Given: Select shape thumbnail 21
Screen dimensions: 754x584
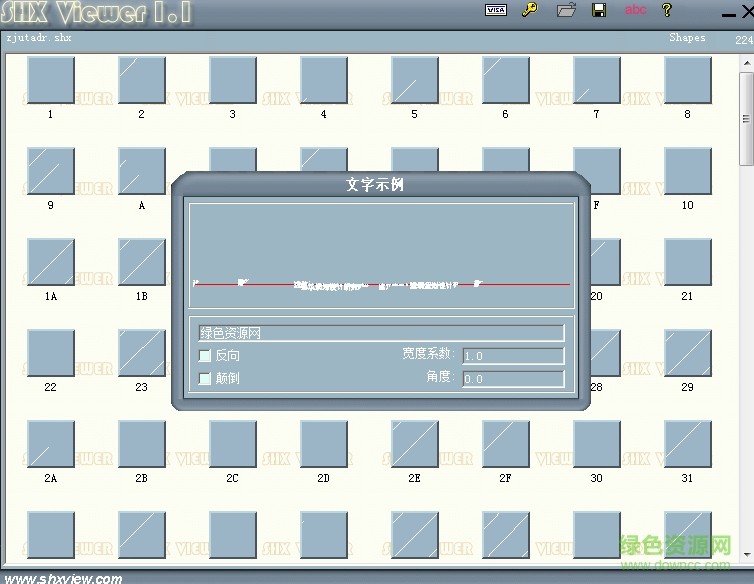Looking at the screenshot, I should pyautogui.click(x=688, y=262).
